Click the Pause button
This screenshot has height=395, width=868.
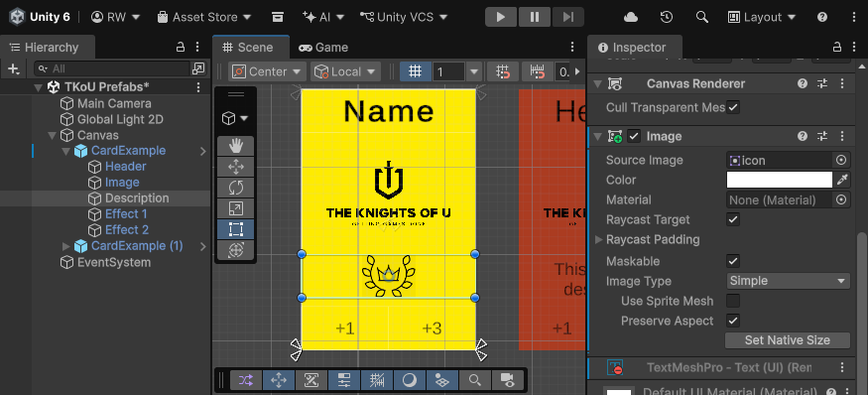(535, 17)
